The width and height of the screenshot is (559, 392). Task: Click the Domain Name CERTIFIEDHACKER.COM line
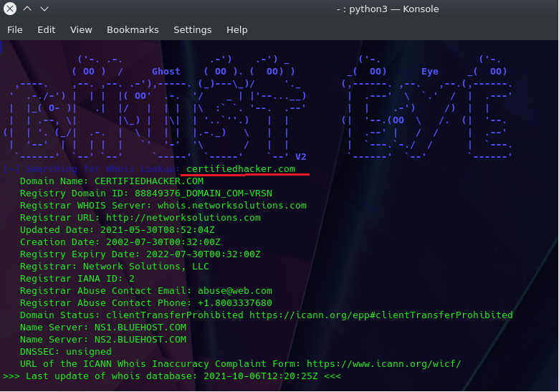[112, 181]
